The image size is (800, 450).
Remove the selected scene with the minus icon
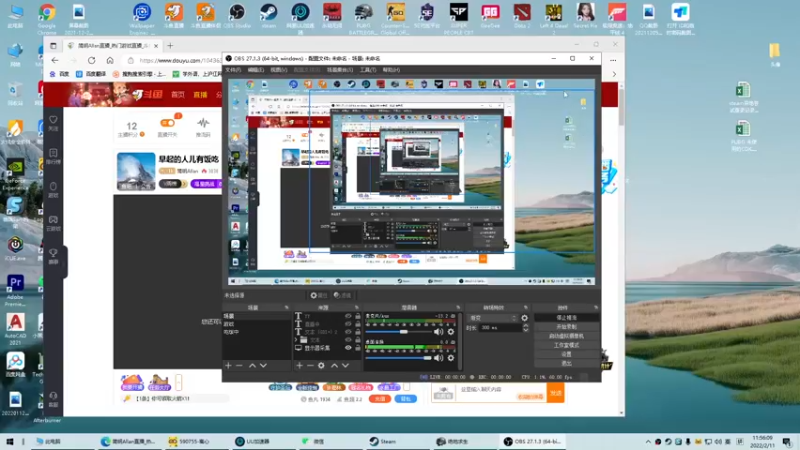coord(239,365)
